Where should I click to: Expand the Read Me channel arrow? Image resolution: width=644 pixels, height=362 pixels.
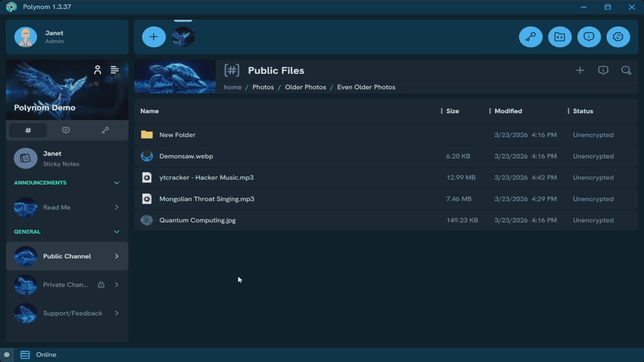tap(117, 207)
